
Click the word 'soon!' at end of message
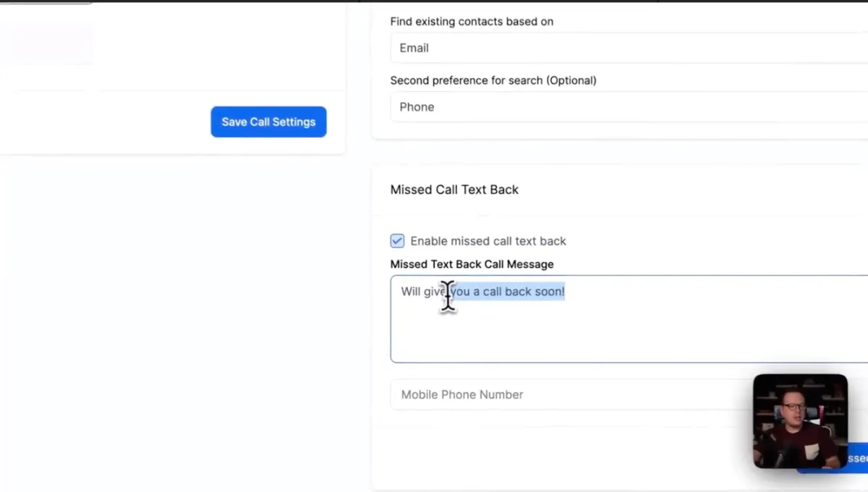click(550, 291)
